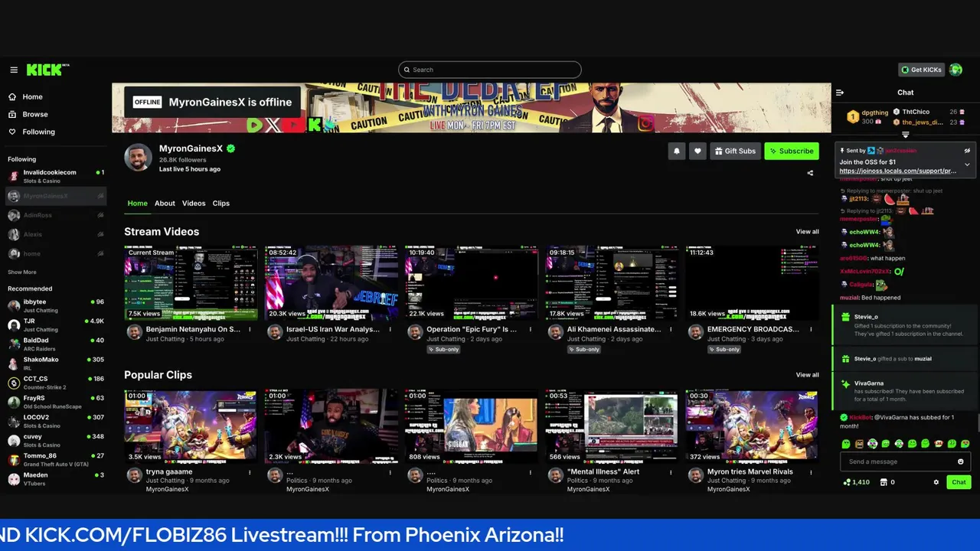This screenshot has width=980, height=551.
Task: Go to Home in left sidebar
Action: click(x=32, y=97)
